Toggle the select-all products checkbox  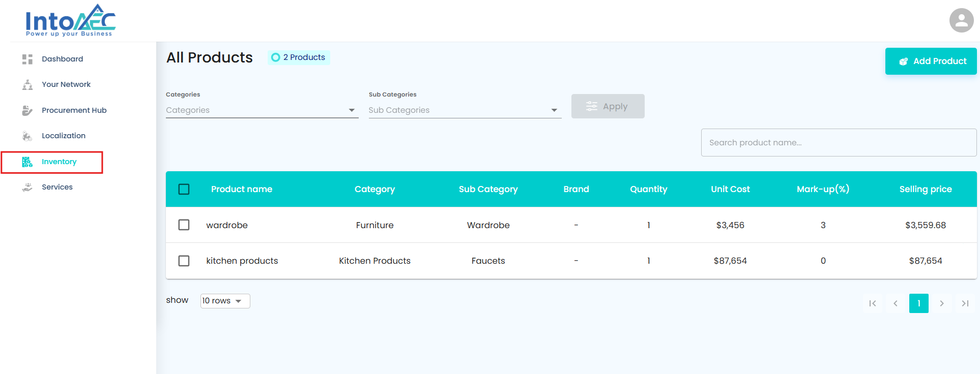pos(184,189)
